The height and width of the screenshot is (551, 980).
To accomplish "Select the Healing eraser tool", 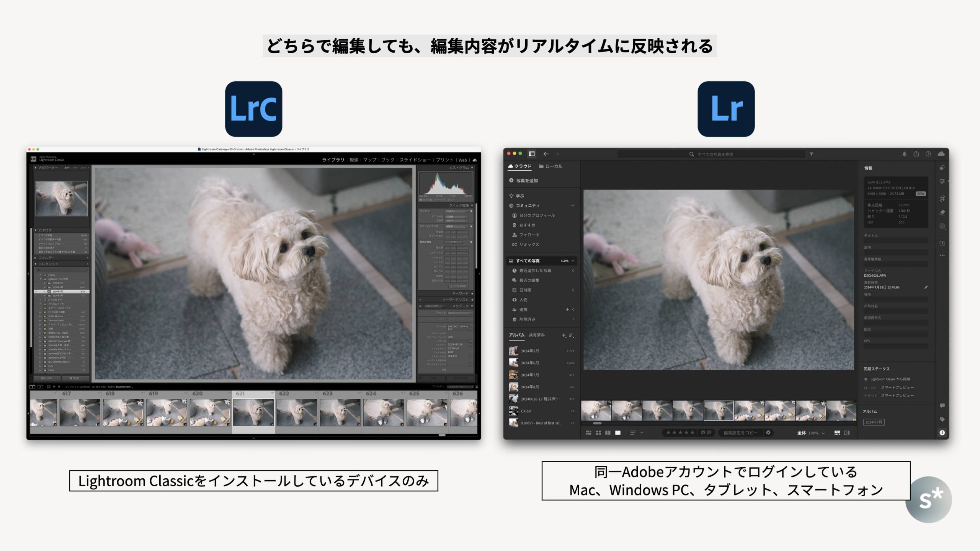I will pos(942,212).
